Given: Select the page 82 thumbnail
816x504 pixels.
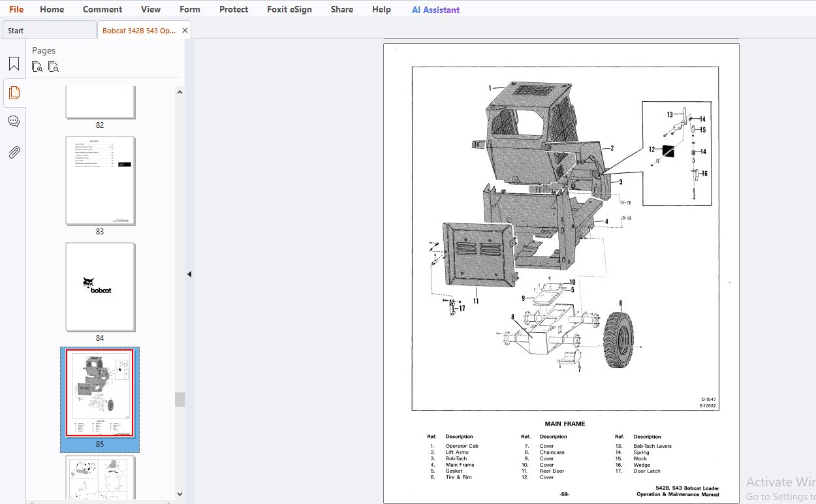Looking at the screenshot, I should [x=100, y=102].
